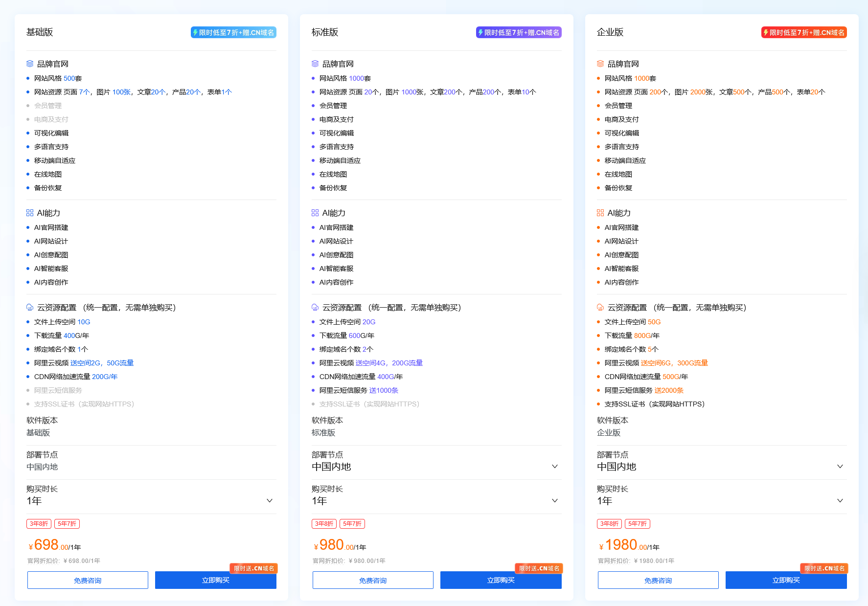Image resolution: width=868 pixels, height=606 pixels.
Task: Click 免费咨询 under the 企业版 plan
Action: pos(658,580)
